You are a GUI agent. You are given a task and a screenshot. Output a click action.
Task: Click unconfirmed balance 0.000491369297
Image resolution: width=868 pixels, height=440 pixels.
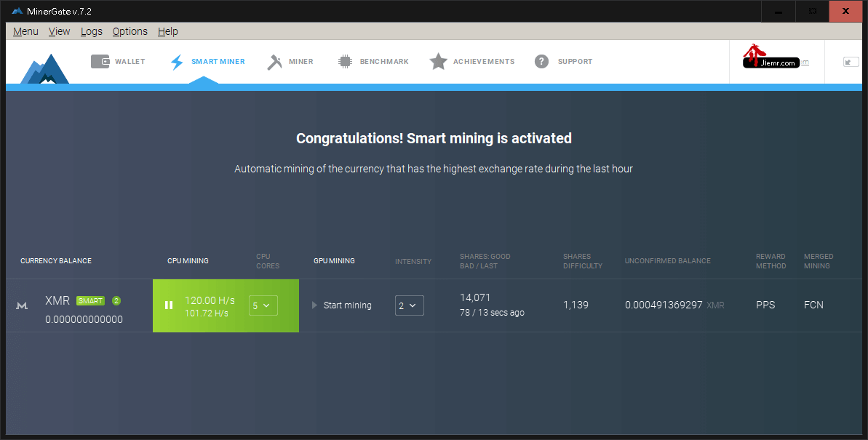(664, 305)
